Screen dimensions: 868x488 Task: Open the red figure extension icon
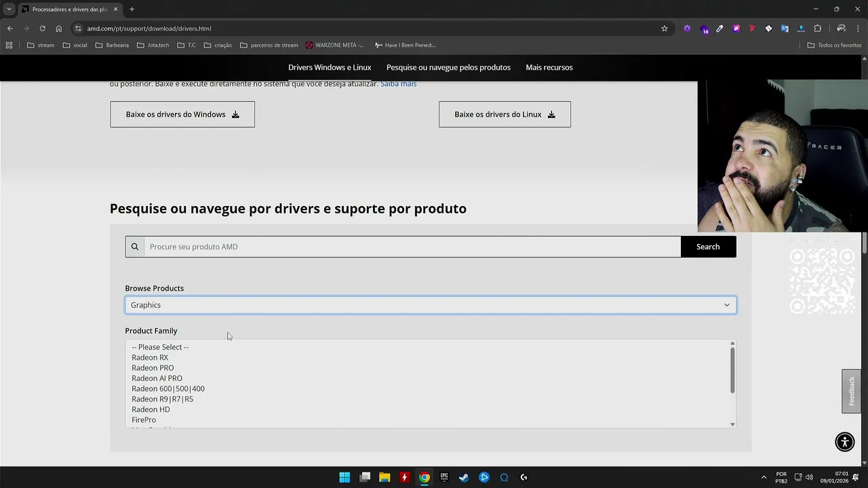[x=752, y=28]
